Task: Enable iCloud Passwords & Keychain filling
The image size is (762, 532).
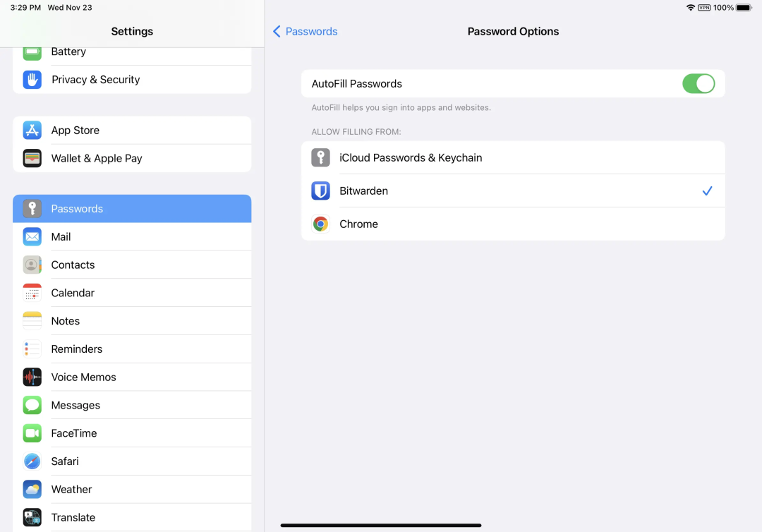Action: 513,157
